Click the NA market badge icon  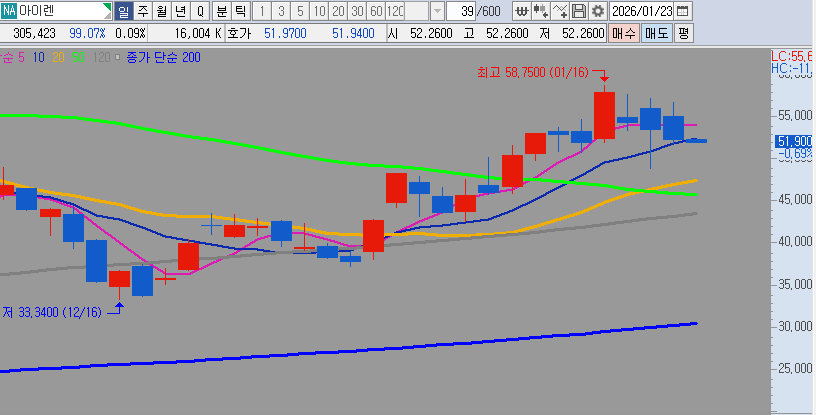[9, 10]
